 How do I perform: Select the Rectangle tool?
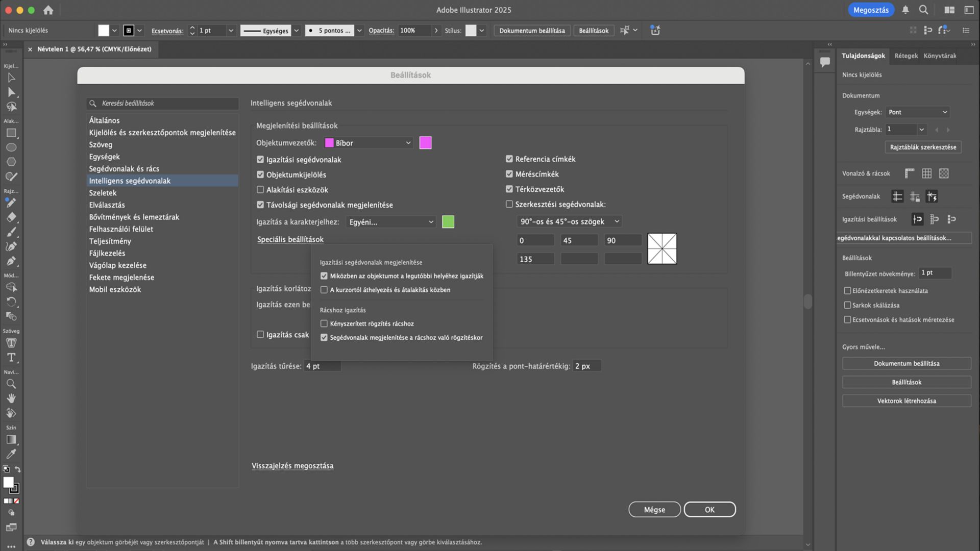(x=11, y=133)
